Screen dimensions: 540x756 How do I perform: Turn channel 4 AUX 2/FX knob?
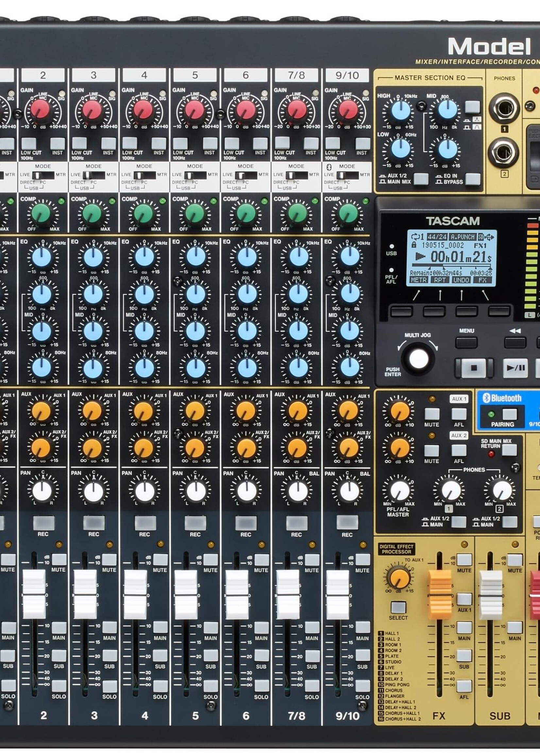click(x=143, y=448)
